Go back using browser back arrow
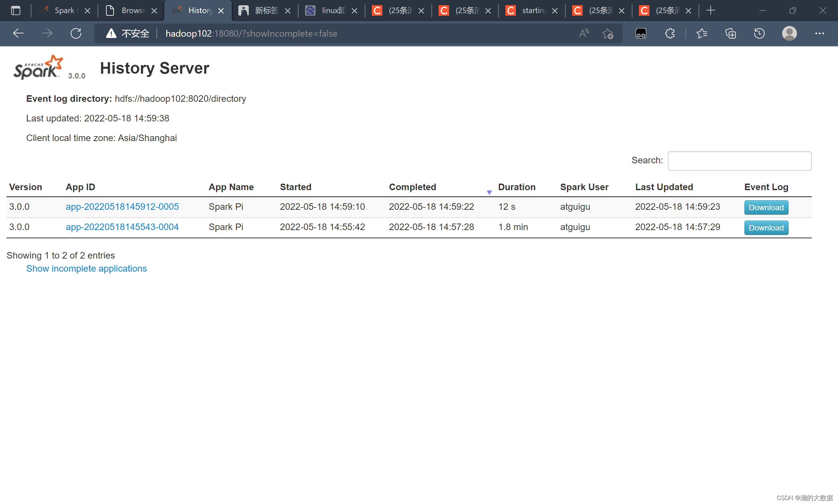This screenshot has width=838, height=504. [x=18, y=33]
